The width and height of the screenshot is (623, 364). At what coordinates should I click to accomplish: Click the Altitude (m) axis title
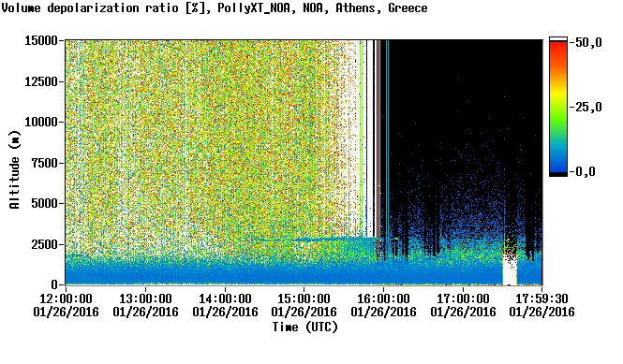coord(14,170)
